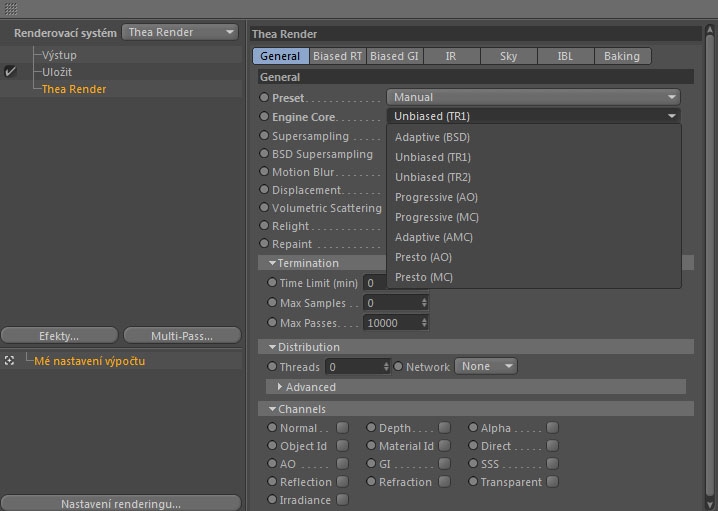Image resolution: width=718 pixels, height=511 pixels.
Task: Open the Sky tab
Action: point(508,56)
